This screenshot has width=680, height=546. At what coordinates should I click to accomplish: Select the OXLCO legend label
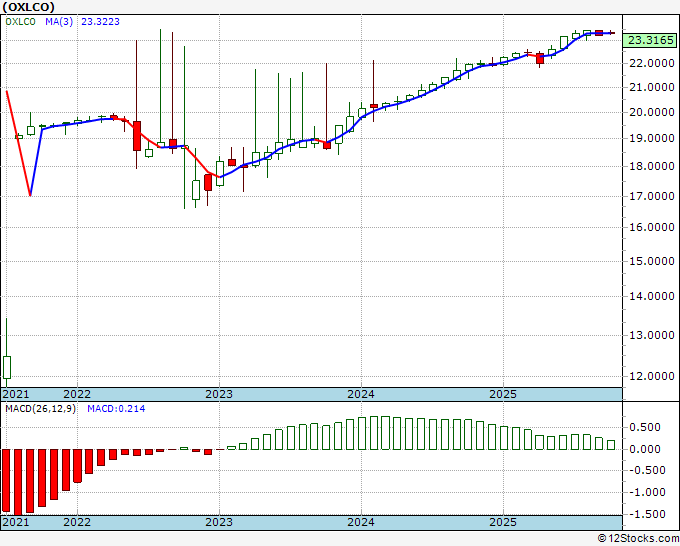[20, 22]
